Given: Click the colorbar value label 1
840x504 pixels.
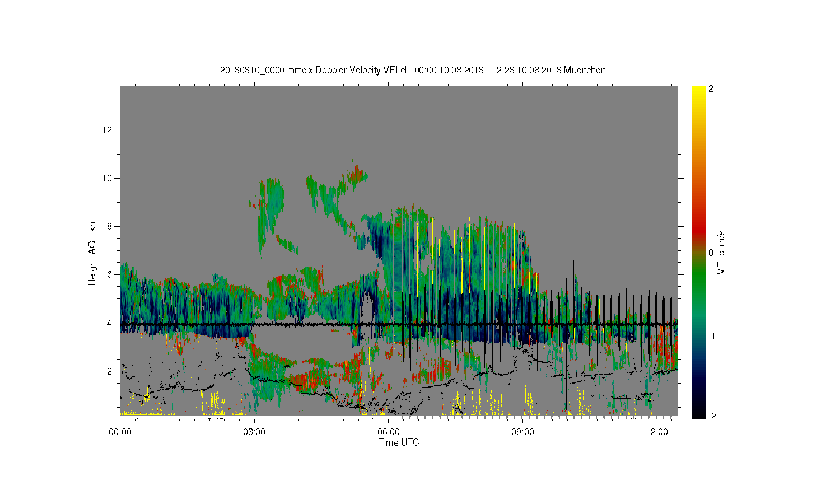Looking at the screenshot, I should click(711, 169).
